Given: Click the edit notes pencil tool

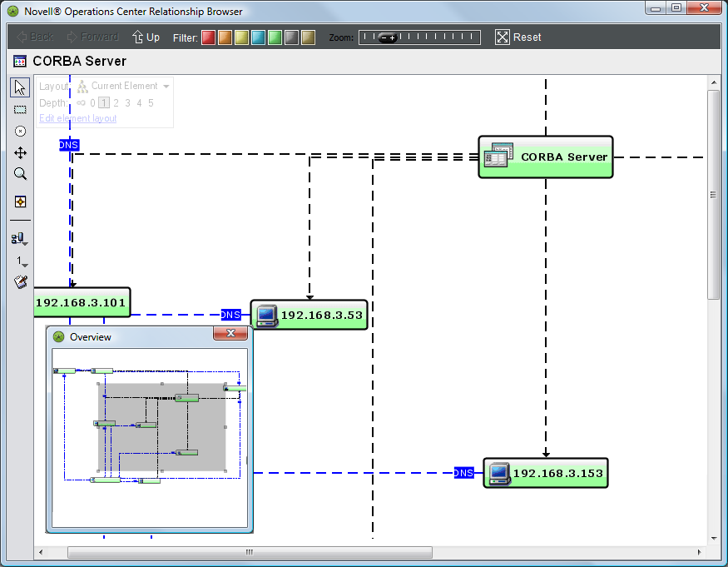Looking at the screenshot, I should (21, 281).
